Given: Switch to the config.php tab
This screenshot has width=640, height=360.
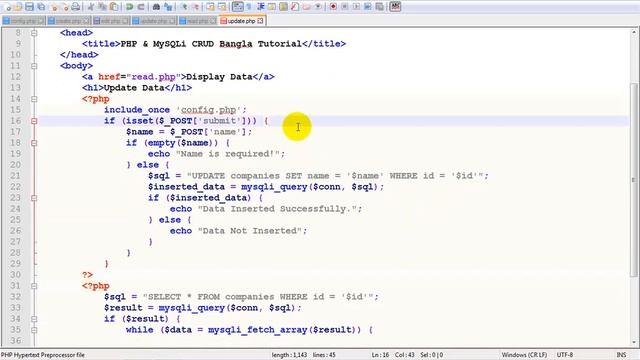Looking at the screenshot, I should click(24, 21).
